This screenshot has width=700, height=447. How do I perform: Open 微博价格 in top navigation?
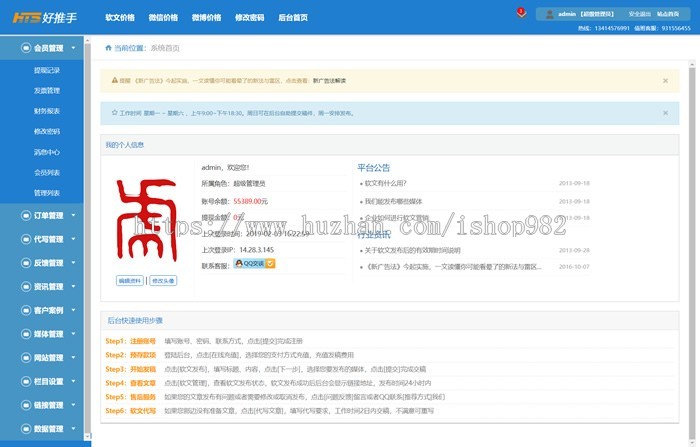pos(206,17)
